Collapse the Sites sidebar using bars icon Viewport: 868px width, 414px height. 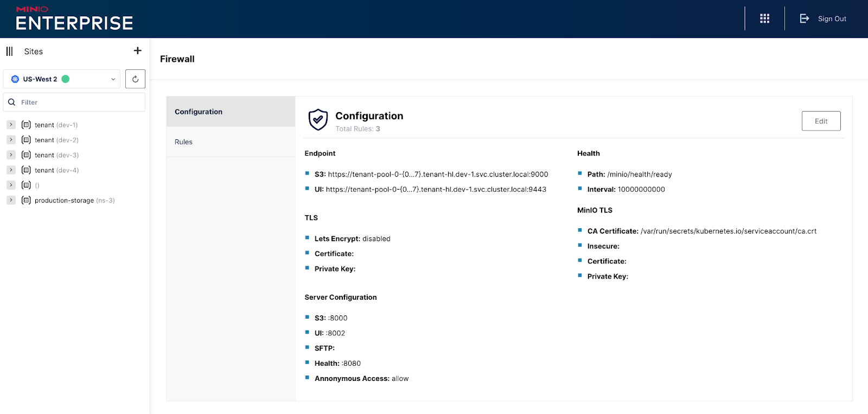pyautogui.click(x=10, y=51)
